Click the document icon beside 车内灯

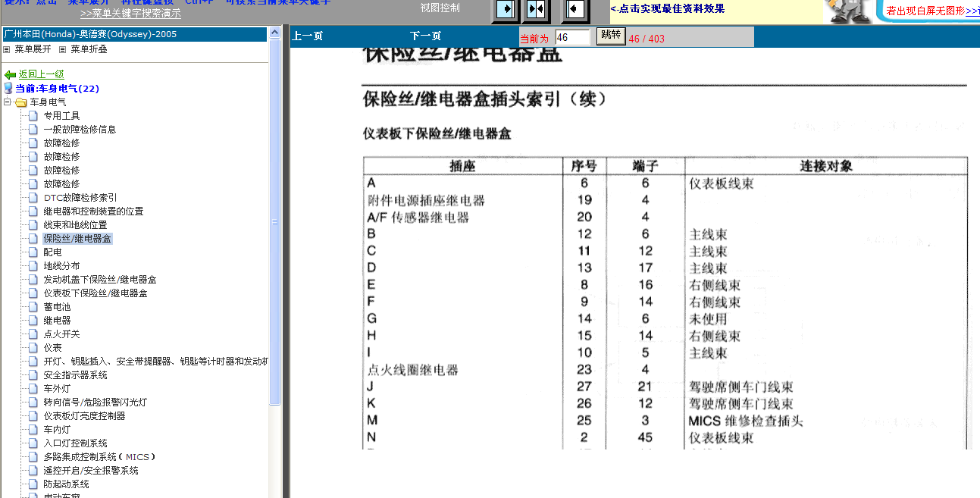[x=33, y=430]
